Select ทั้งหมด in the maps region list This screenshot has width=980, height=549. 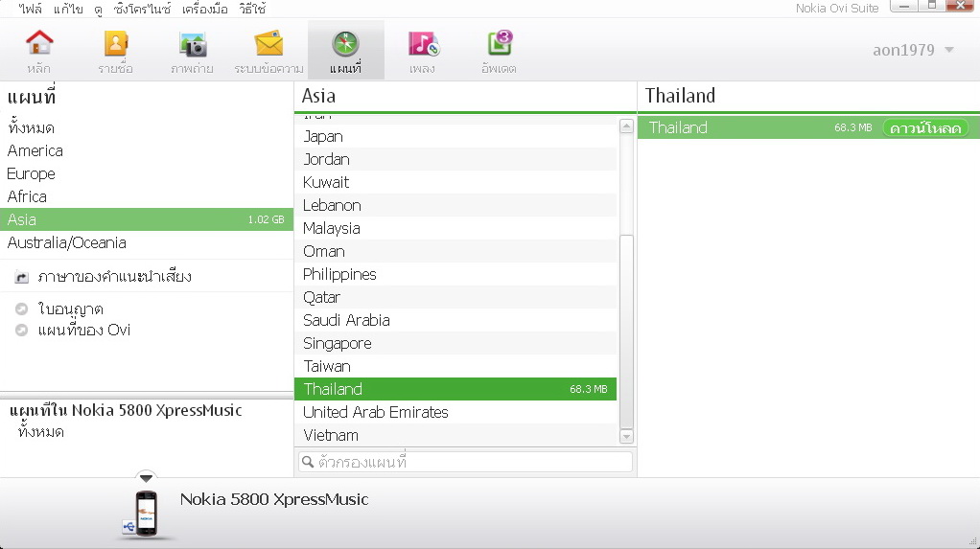pos(32,128)
